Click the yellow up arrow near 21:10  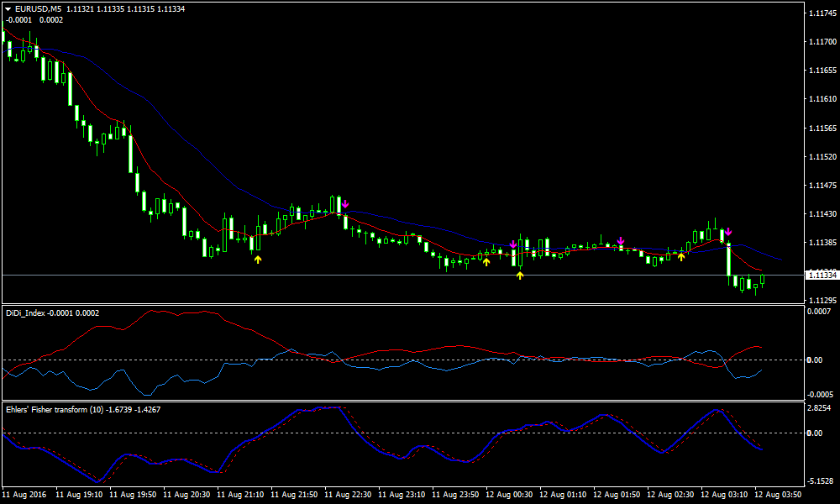pyautogui.click(x=258, y=260)
